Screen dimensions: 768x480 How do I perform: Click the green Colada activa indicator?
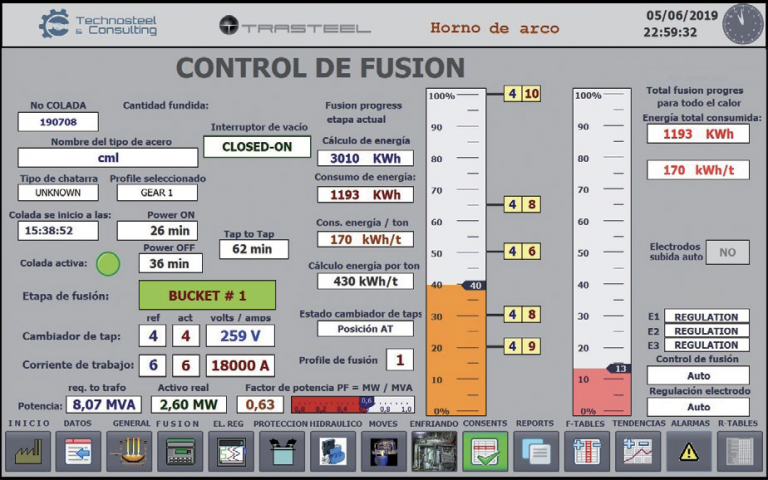[x=107, y=264]
